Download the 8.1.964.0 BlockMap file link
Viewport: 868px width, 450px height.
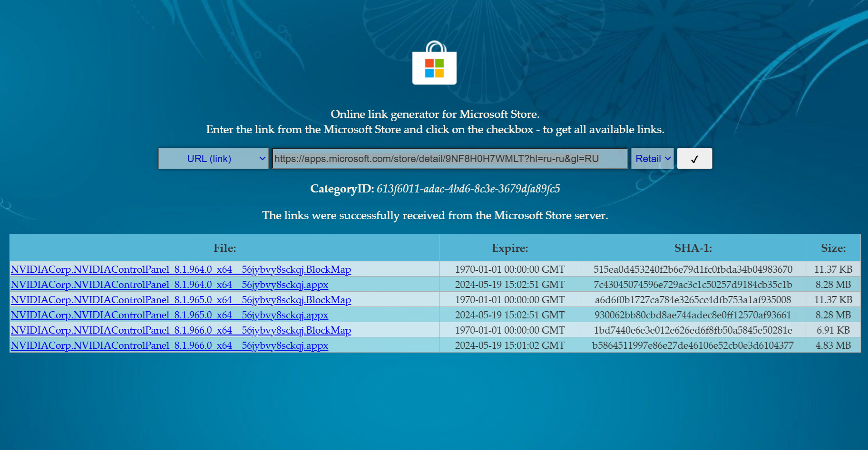181,269
